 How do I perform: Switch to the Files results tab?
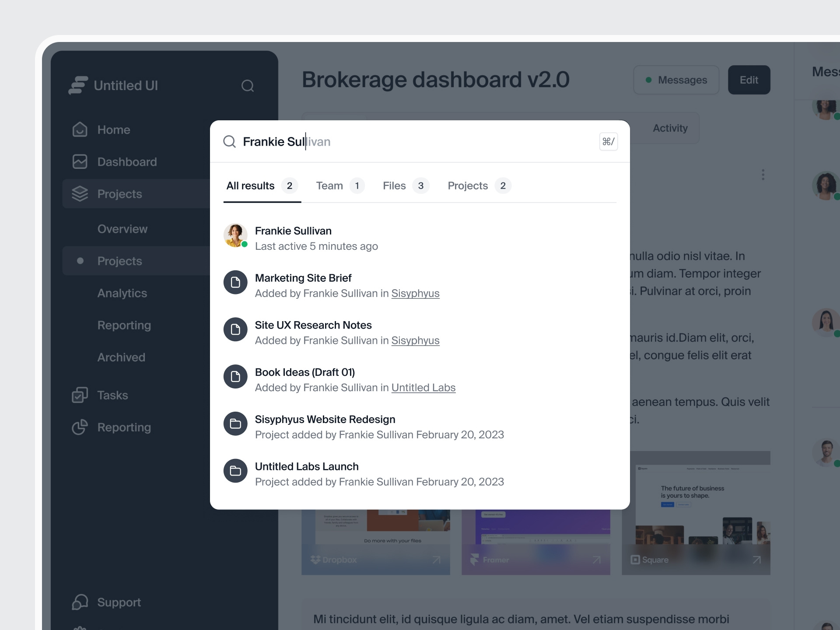point(394,185)
